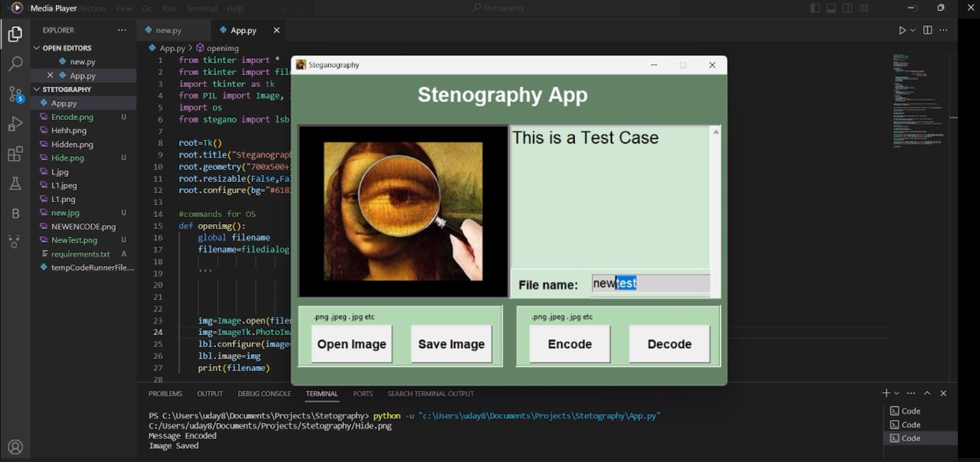980x462 pixels.
Task: Select the Terminal panel tab
Action: (322, 394)
